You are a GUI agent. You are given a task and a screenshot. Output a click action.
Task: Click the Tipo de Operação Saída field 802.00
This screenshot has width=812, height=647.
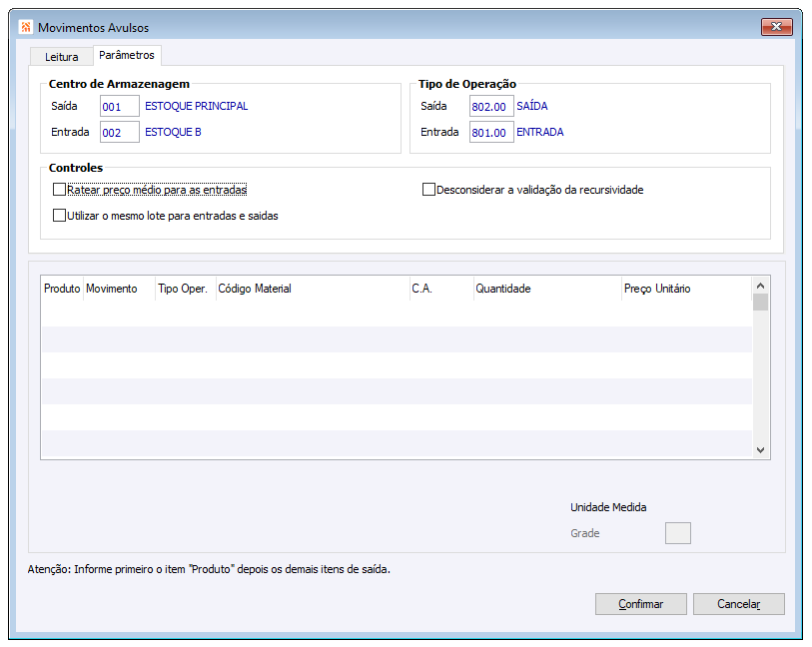point(491,106)
